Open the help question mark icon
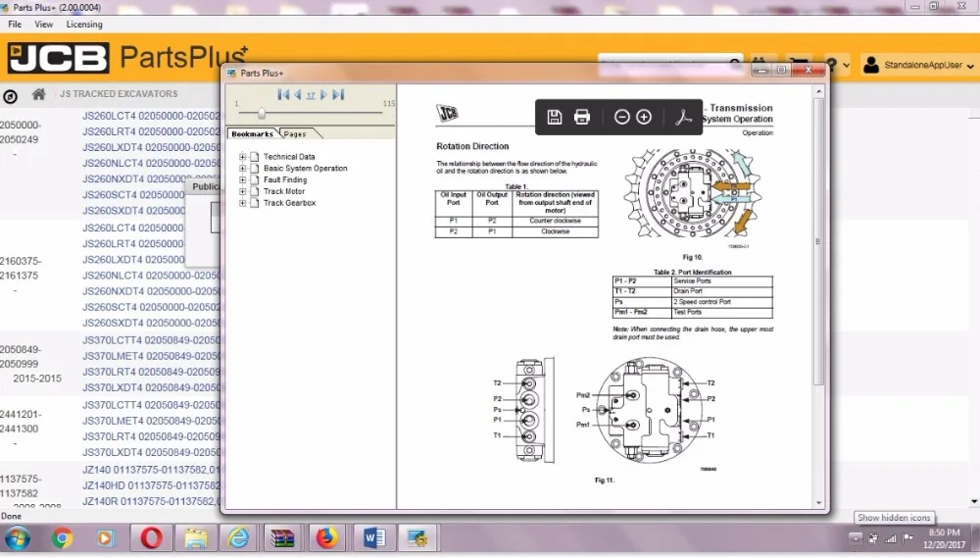Viewport: 980px width, 558px height. tap(831, 65)
